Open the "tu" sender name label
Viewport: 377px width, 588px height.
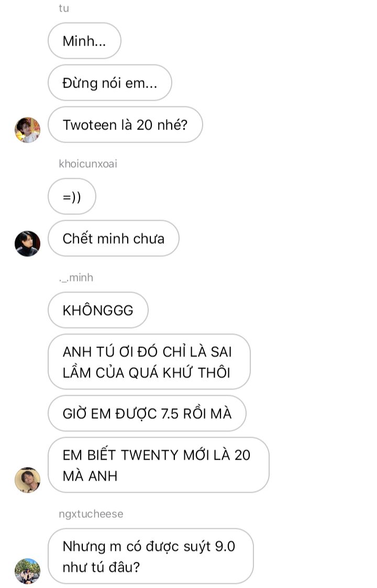pyautogui.click(x=64, y=8)
